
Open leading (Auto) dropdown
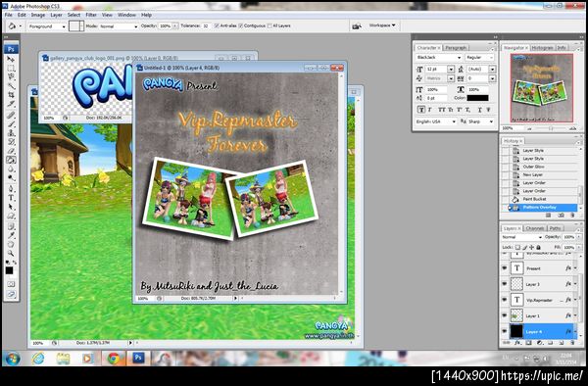492,70
